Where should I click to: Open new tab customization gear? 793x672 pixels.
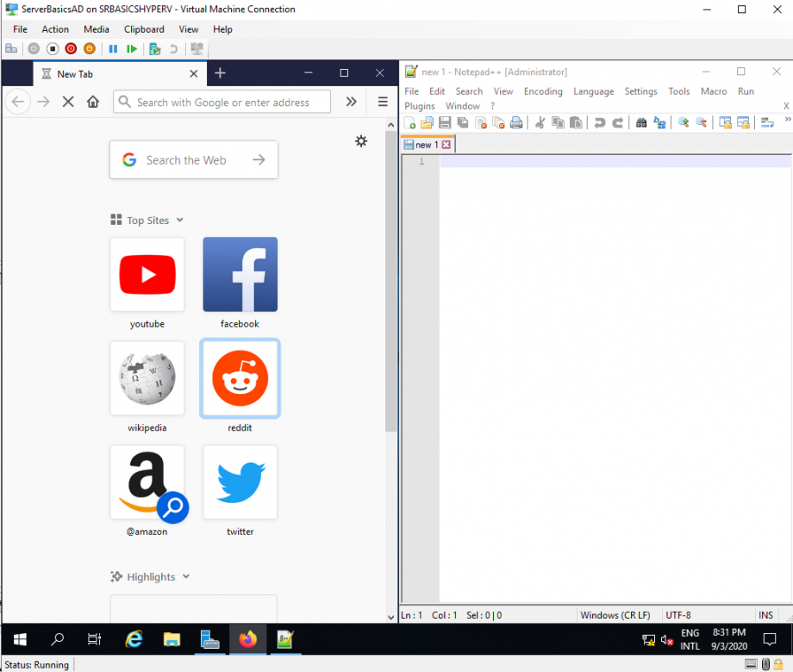coord(361,141)
